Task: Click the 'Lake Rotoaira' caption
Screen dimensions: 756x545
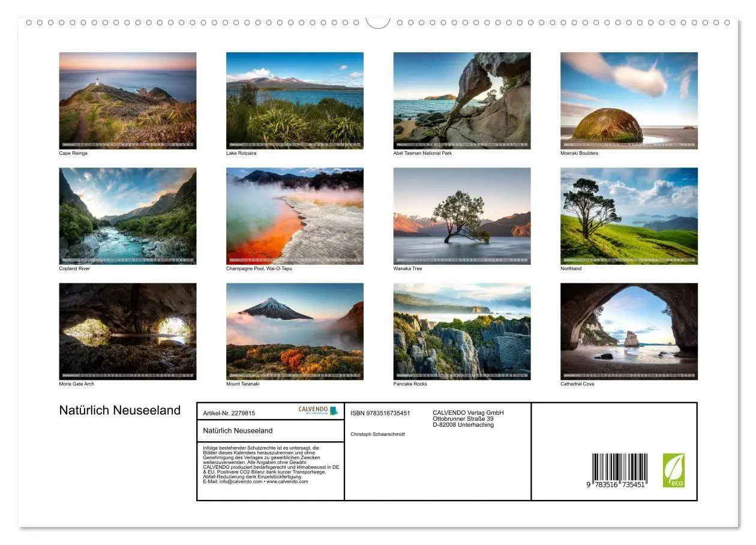Action: point(241,153)
